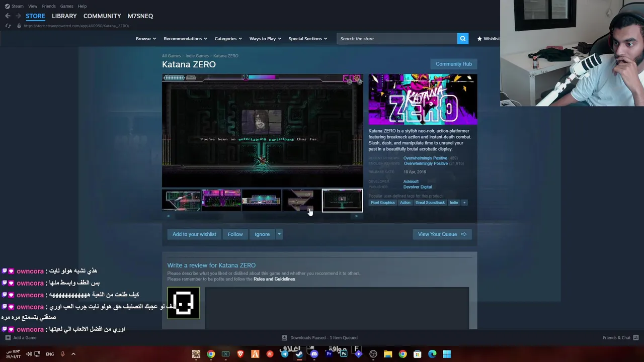Open the View menu

point(33,6)
